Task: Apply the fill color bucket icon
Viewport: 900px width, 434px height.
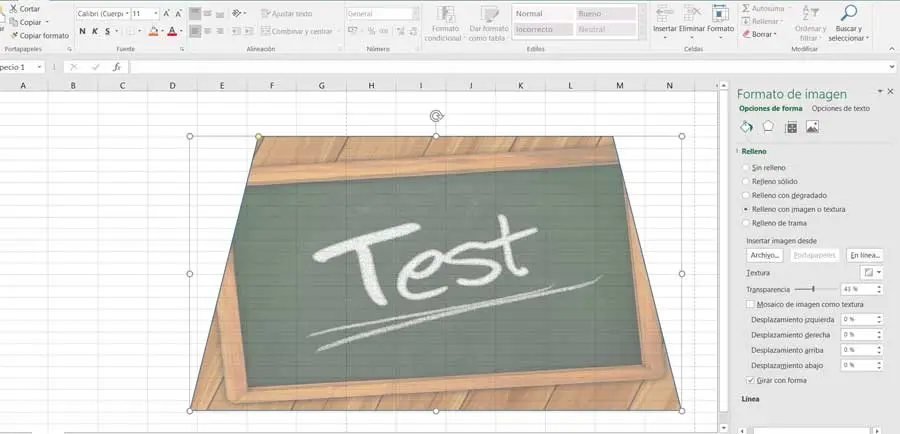Action: [x=153, y=31]
